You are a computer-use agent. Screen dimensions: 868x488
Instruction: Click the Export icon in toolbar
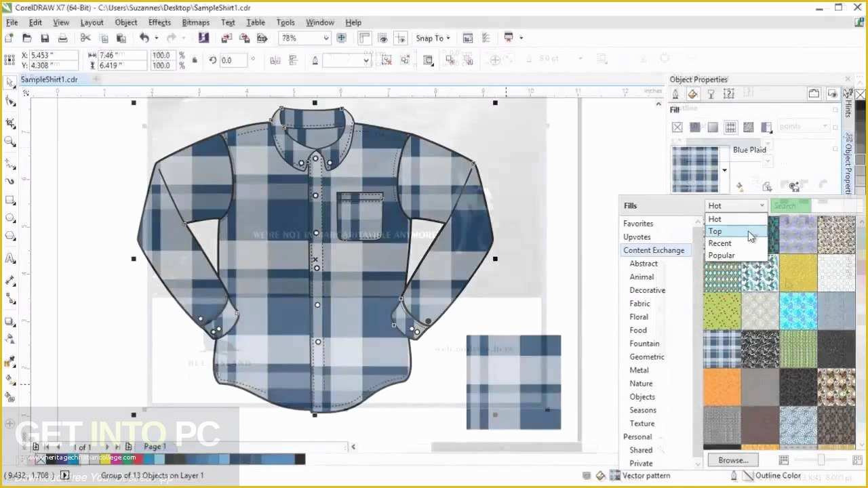point(244,38)
